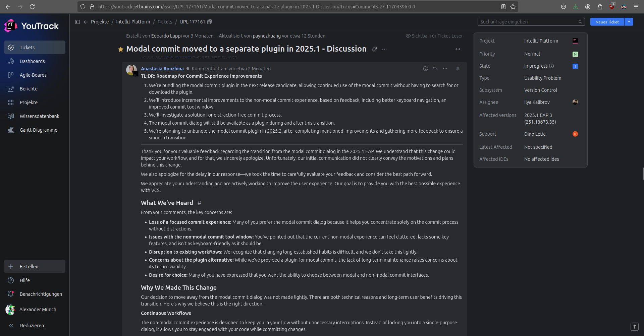644x336 pixels.
Task: Set Affected IDEs field No affected ides
Action: 541,159
